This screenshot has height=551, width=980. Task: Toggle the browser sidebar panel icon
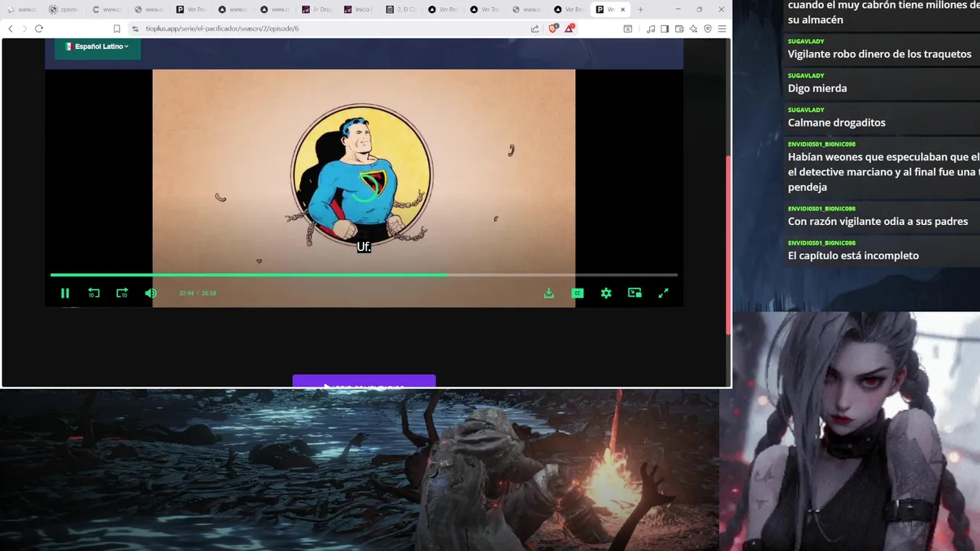coord(665,28)
